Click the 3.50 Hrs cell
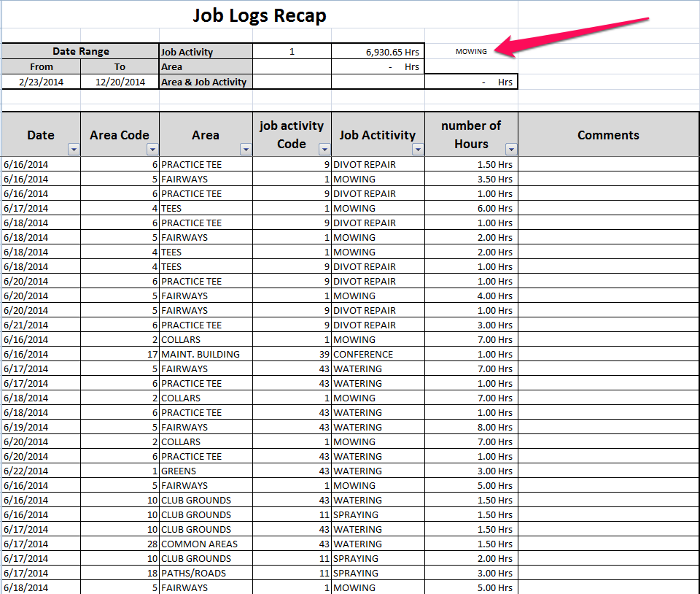 tap(471, 179)
